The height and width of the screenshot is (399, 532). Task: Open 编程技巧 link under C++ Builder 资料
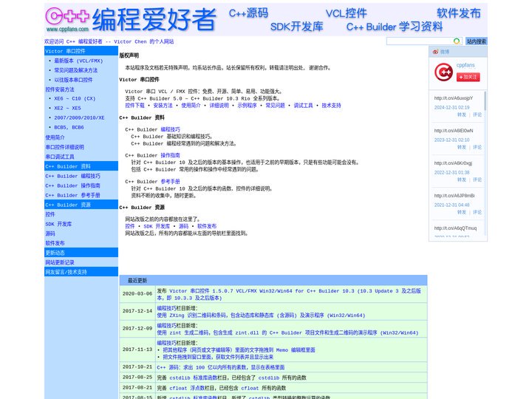click(x=171, y=129)
